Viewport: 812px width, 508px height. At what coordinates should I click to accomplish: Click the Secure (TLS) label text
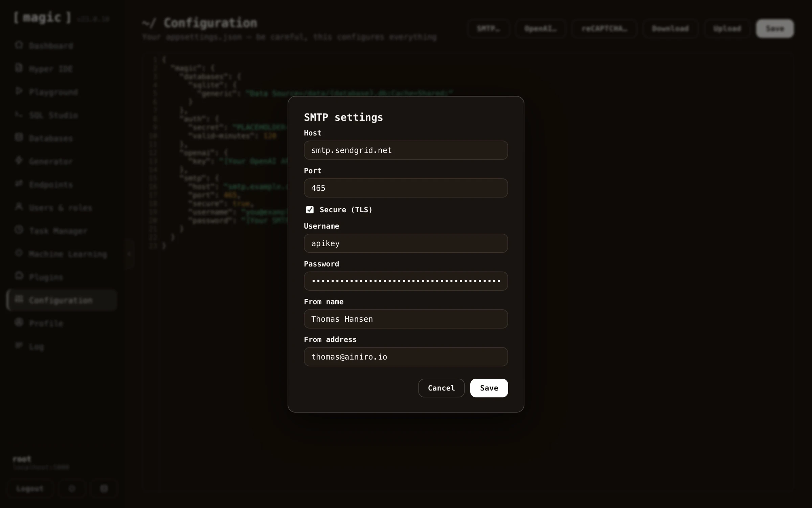coord(346,210)
